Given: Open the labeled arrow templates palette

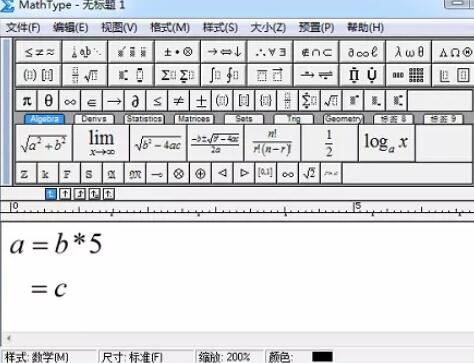Looking at the screenshot, I should 316,75.
